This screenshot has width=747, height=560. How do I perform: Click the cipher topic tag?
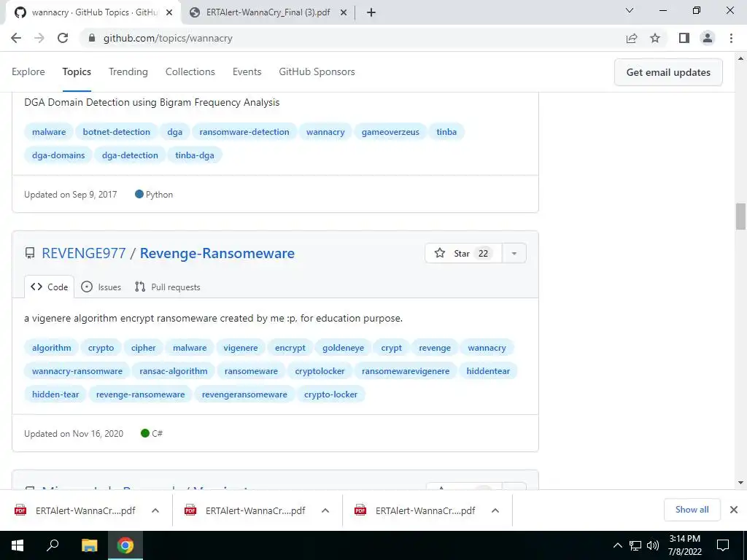click(144, 348)
